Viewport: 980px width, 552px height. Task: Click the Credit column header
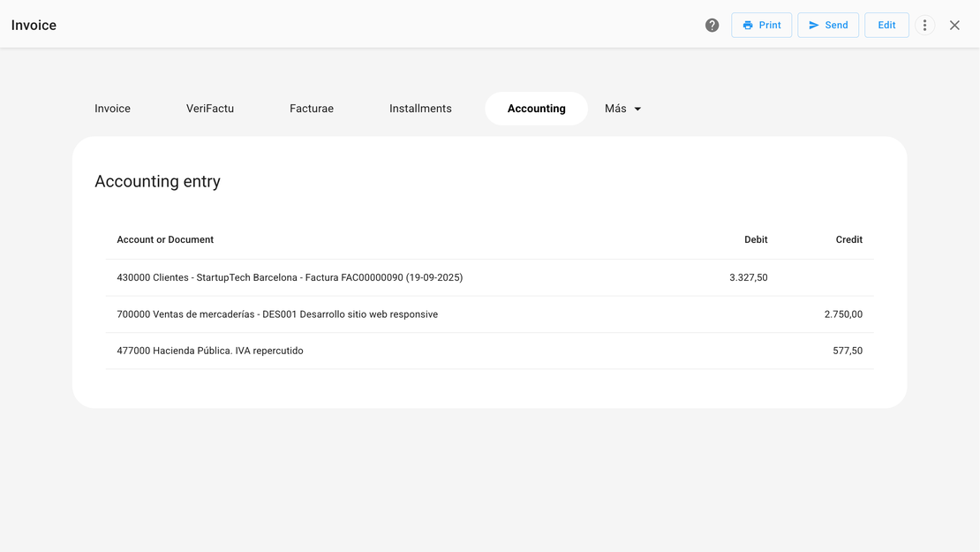(x=848, y=239)
